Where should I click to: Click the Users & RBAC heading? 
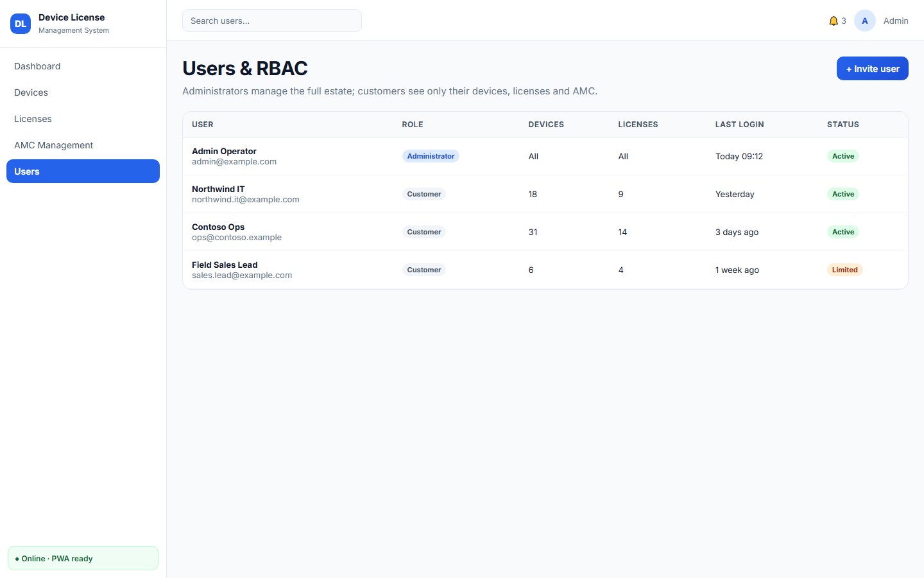click(245, 68)
